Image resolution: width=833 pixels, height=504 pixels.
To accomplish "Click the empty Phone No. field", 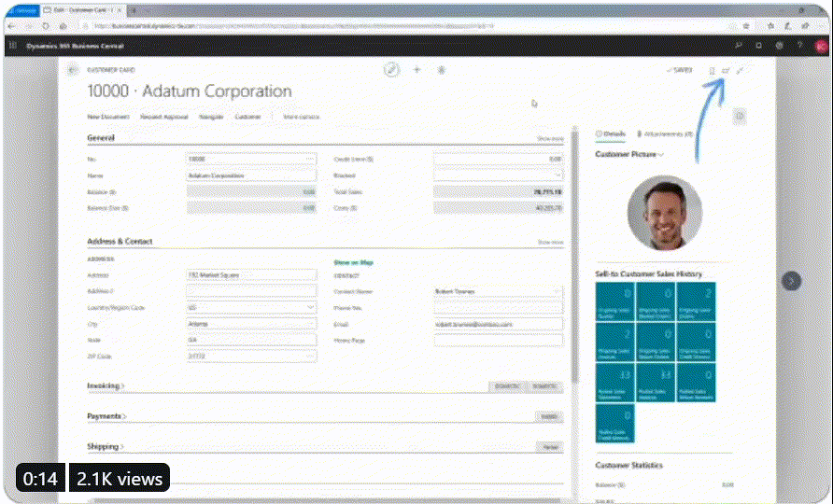I will tap(499, 307).
